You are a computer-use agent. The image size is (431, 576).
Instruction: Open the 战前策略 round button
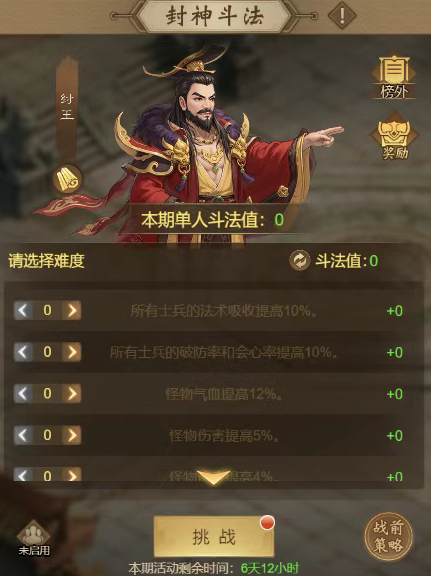(389, 537)
